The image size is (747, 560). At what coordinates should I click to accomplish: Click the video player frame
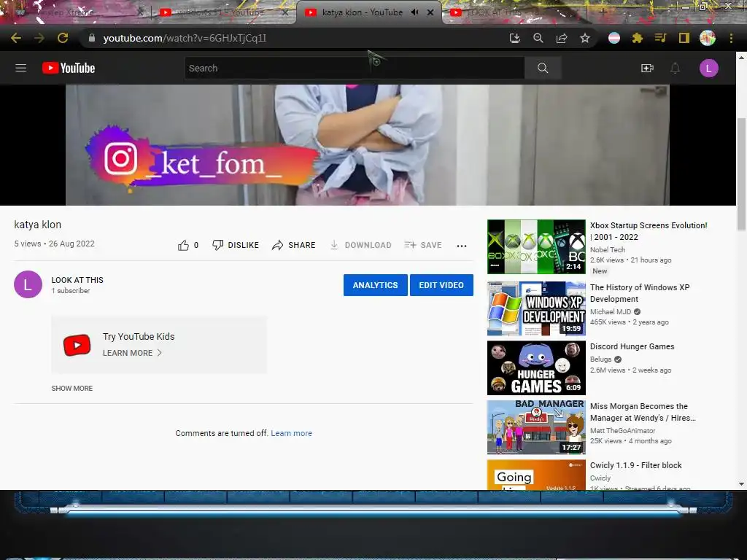pos(368,145)
